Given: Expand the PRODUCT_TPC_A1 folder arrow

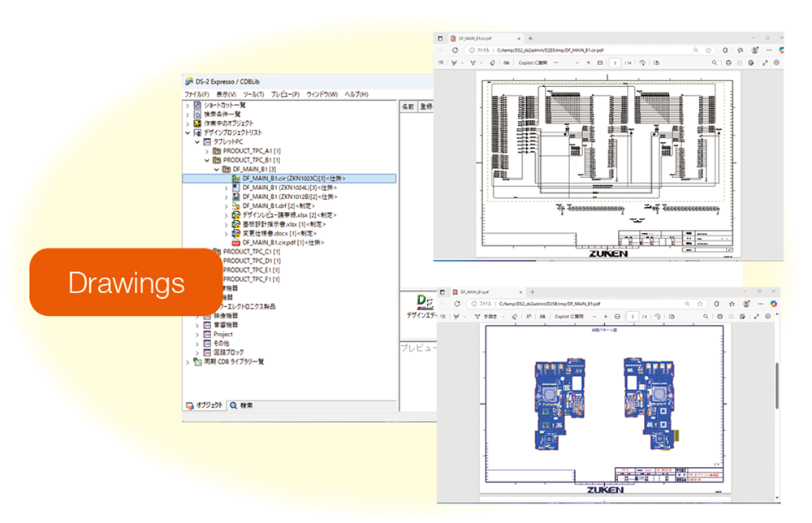Looking at the screenshot, I should pyautogui.click(x=207, y=151).
